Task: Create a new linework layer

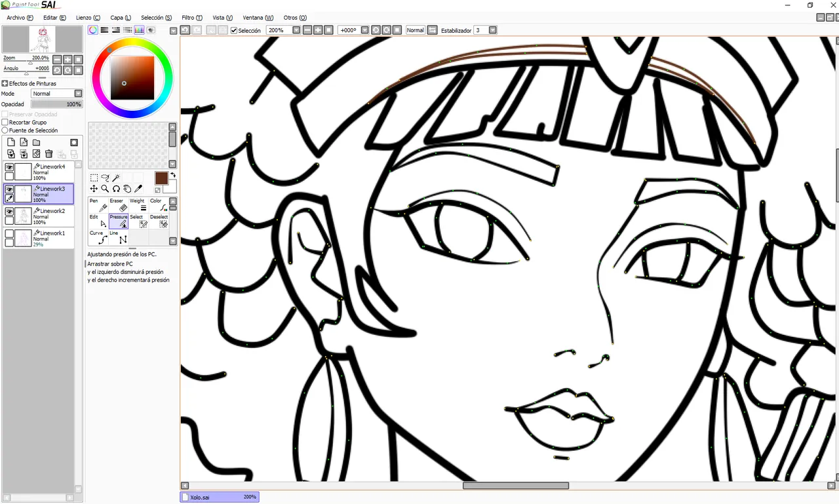Action: tap(24, 142)
